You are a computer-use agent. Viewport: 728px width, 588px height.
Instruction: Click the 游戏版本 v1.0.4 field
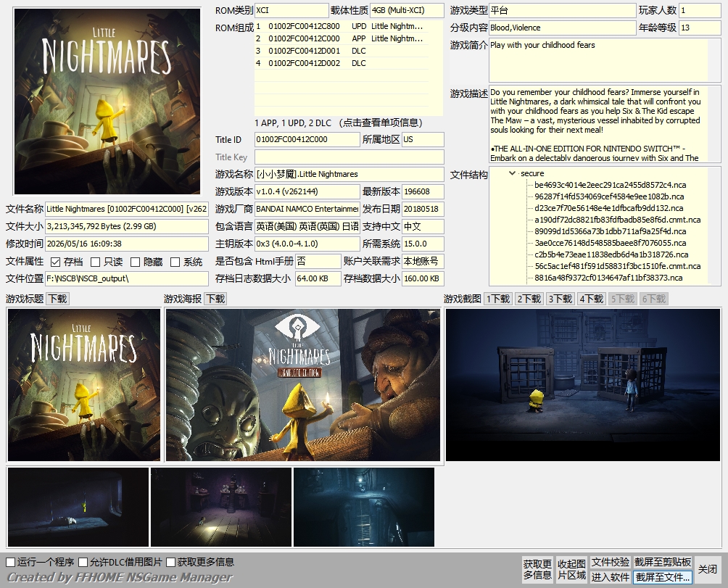(307, 191)
